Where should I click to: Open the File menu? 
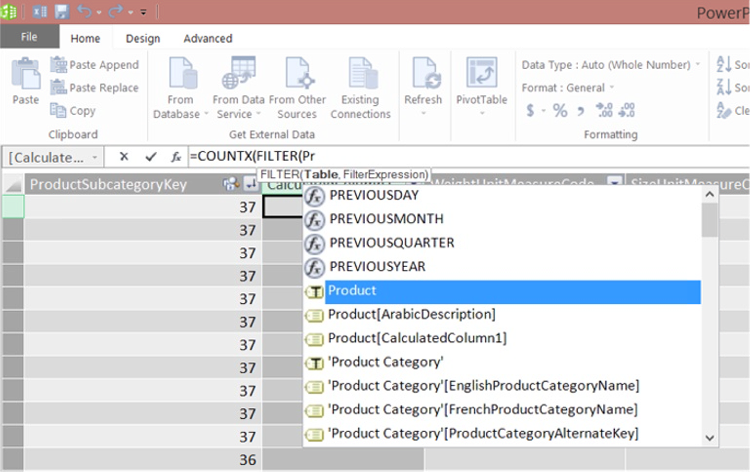(29, 38)
